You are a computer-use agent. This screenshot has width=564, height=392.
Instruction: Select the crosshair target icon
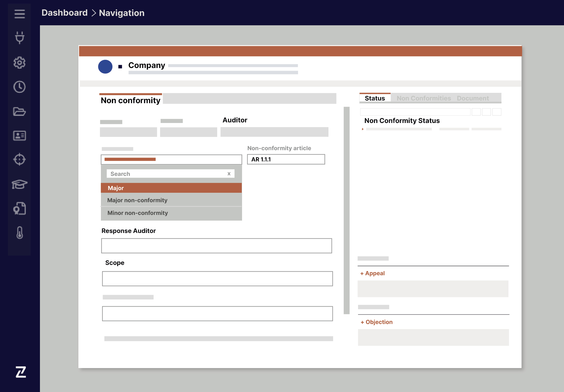(x=20, y=159)
